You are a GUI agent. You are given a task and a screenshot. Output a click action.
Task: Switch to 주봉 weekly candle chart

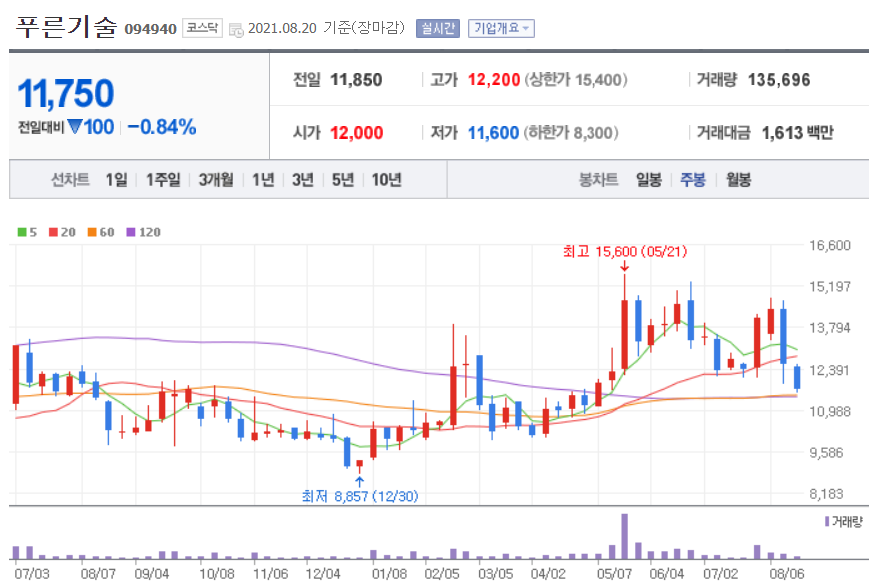coord(693,180)
